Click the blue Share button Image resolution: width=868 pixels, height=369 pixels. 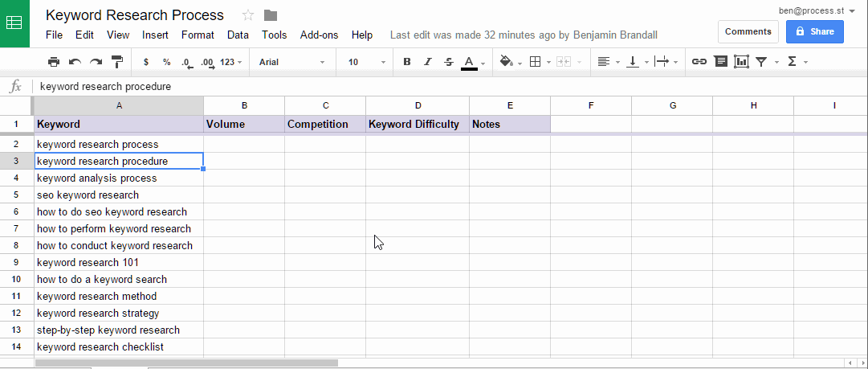[814, 31]
